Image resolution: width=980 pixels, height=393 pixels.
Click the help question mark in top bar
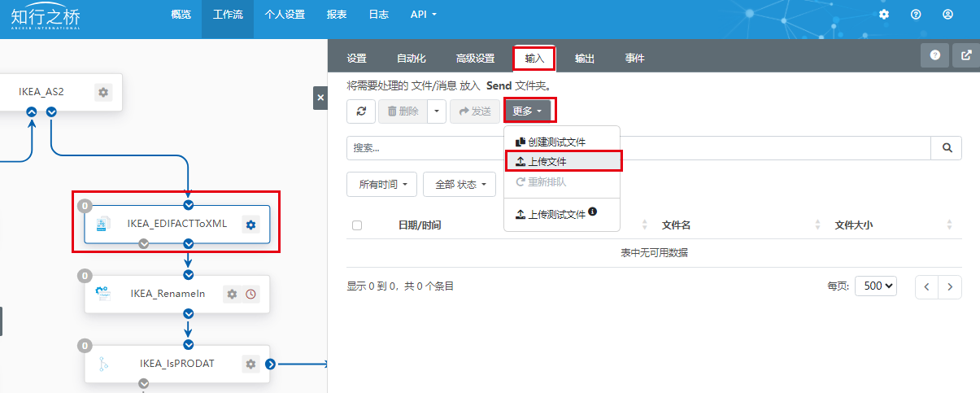click(916, 15)
